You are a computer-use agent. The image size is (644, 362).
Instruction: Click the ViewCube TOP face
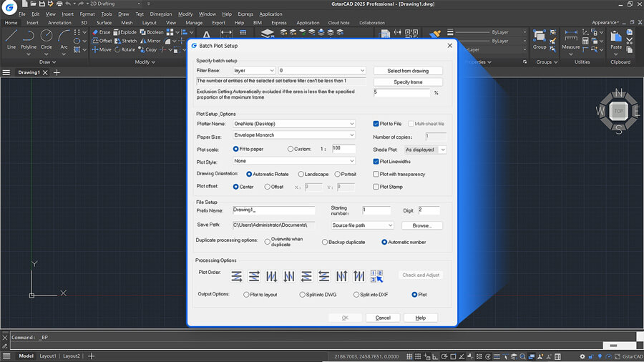click(618, 111)
